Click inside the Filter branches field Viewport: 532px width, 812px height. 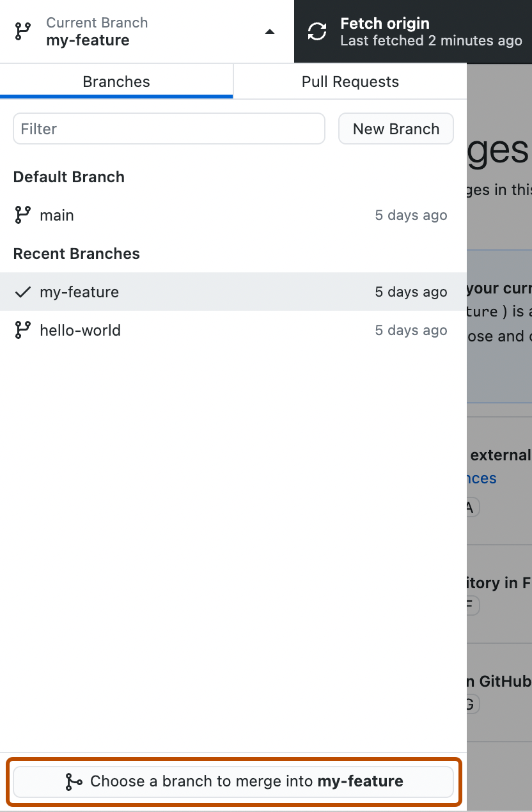(169, 129)
